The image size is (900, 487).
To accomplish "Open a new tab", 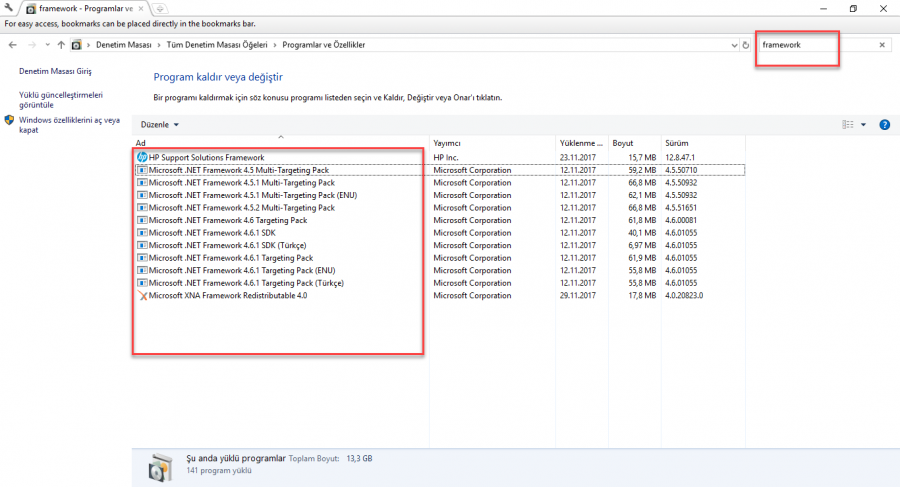I will [160, 9].
